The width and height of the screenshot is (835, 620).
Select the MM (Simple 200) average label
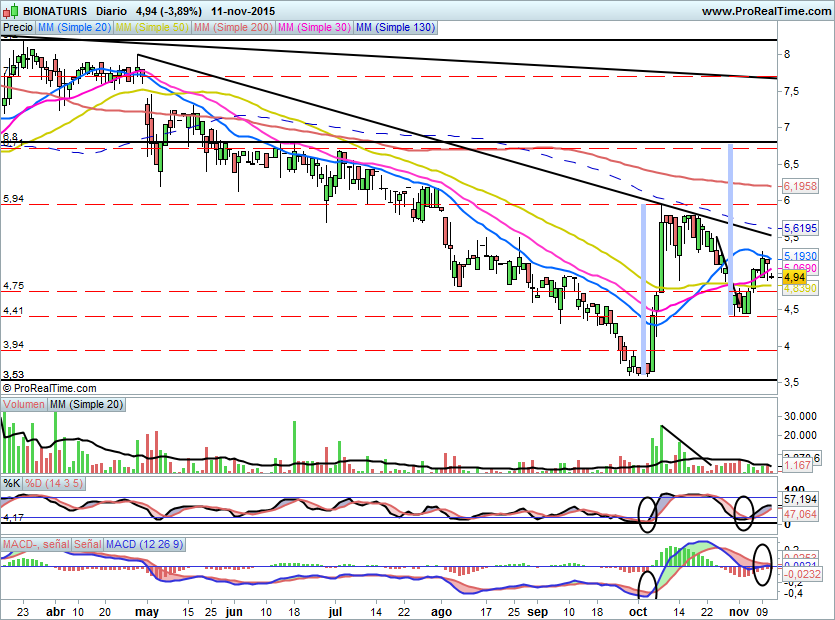(x=230, y=28)
